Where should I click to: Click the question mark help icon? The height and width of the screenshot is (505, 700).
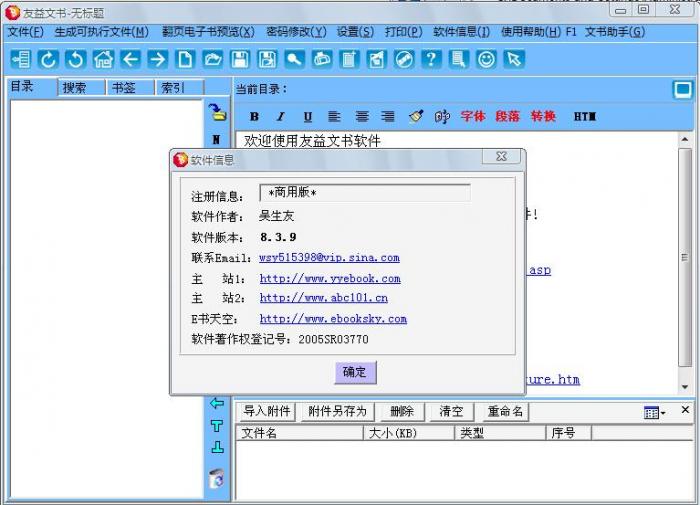click(430, 59)
